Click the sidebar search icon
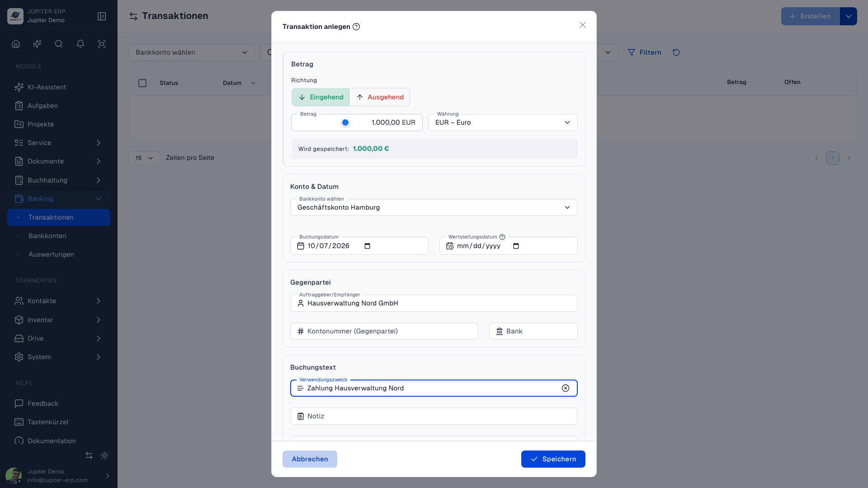The height and width of the screenshot is (488, 868). 59,44
